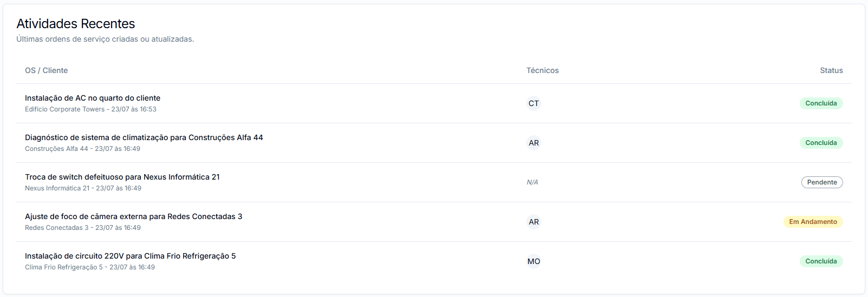Click Nexus Informática 21 client subtitle

tap(57, 188)
